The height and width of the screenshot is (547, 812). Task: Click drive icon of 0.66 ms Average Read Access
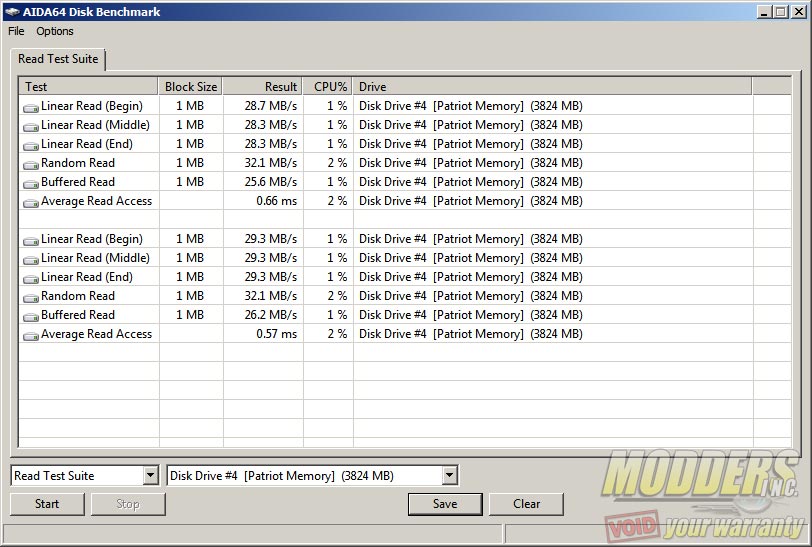(31, 203)
